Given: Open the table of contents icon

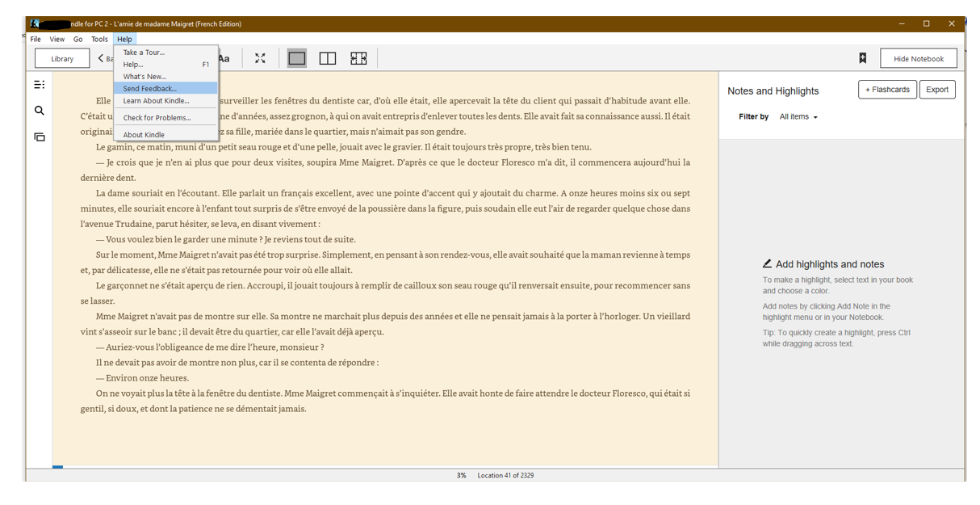Looking at the screenshot, I should (39, 85).
